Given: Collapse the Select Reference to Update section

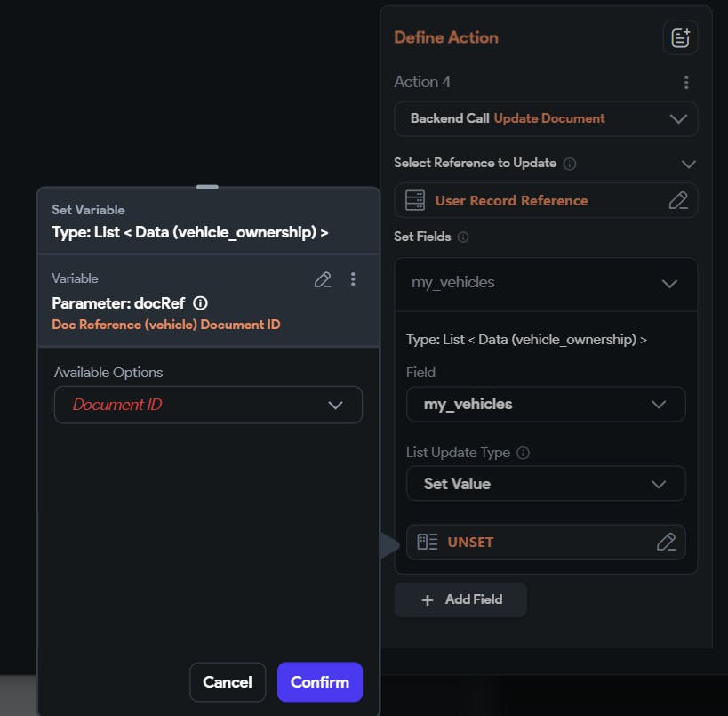Looking at the screenshot, I should (687, 164).
